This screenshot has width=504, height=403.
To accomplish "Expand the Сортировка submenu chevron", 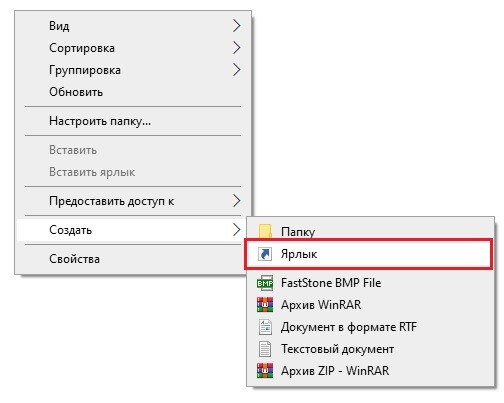I will [x=236, y=48].
